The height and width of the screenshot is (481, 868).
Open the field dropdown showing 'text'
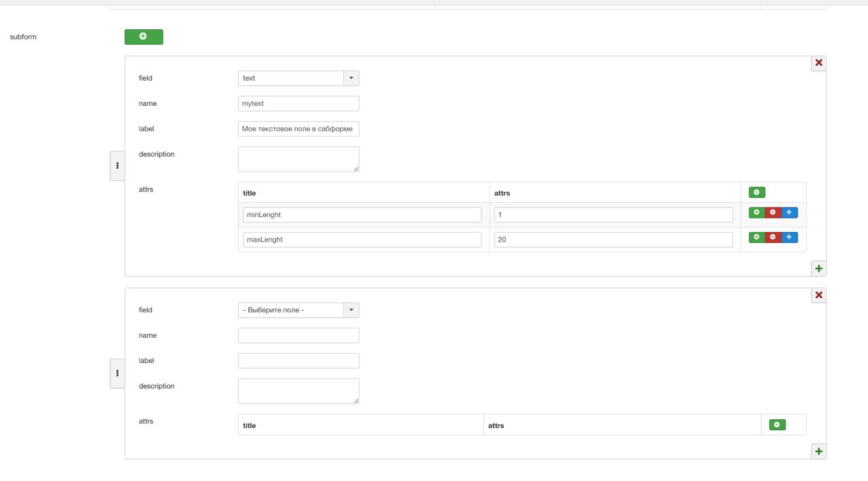click(298, 78)
